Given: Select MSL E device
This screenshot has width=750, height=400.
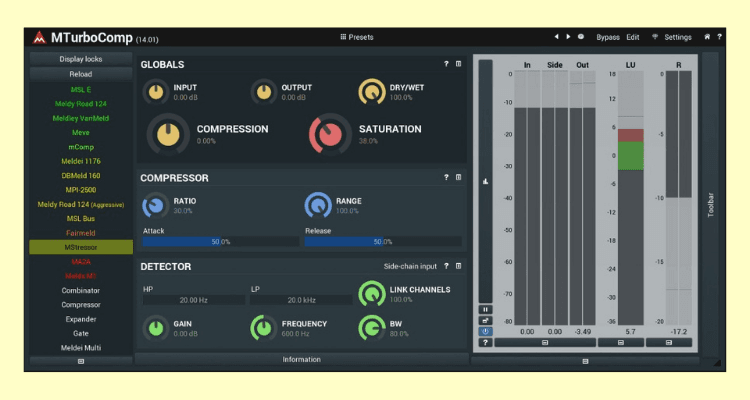Looking at the screenshot, I should coord(81,89).
